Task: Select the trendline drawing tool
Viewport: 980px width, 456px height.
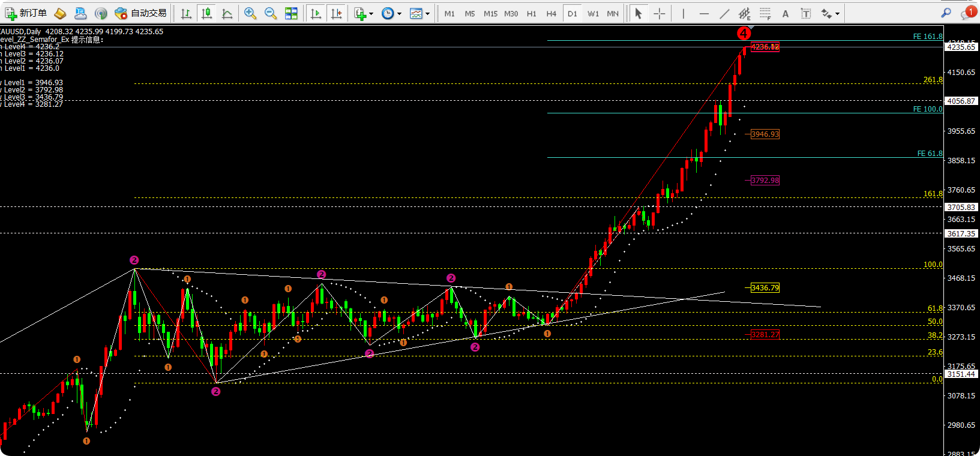Action: coord(724,13)
